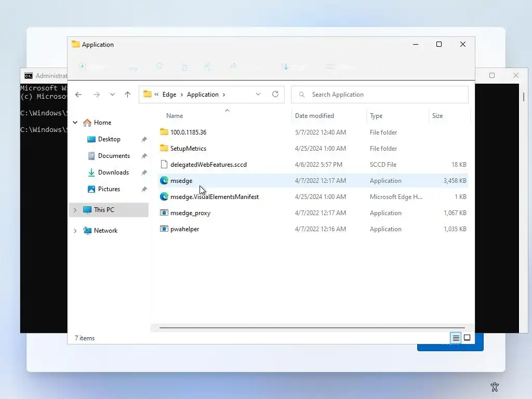
Task: Maximize the Administrator Command Prompt window
Action: click(492, 75)
